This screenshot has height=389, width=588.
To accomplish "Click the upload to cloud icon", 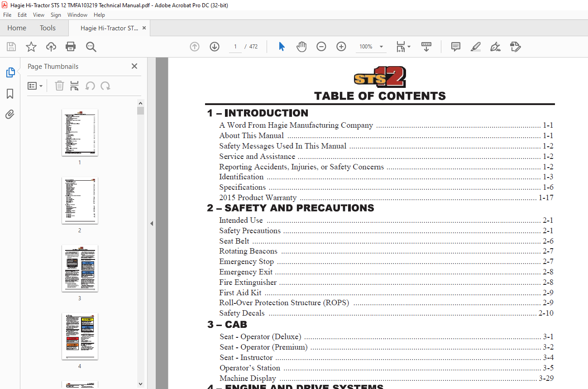I will (x=51, y=47).
